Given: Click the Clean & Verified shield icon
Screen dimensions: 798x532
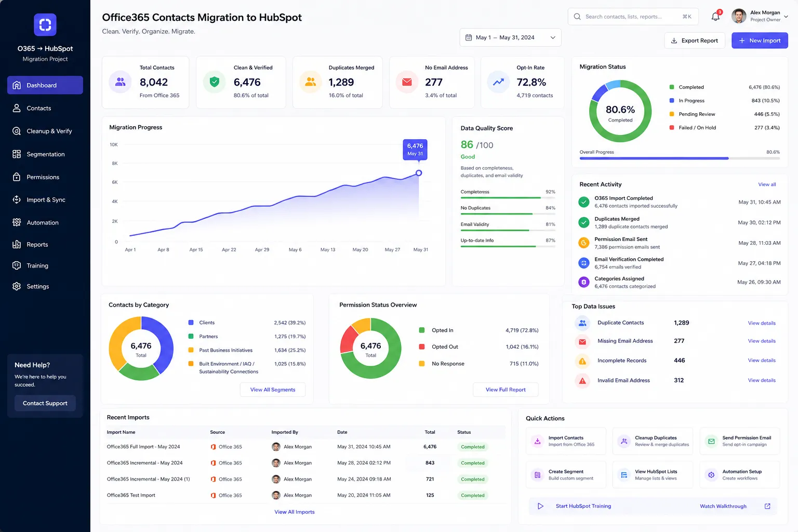Looking at the screenshot, I should (x=214, y=82).
